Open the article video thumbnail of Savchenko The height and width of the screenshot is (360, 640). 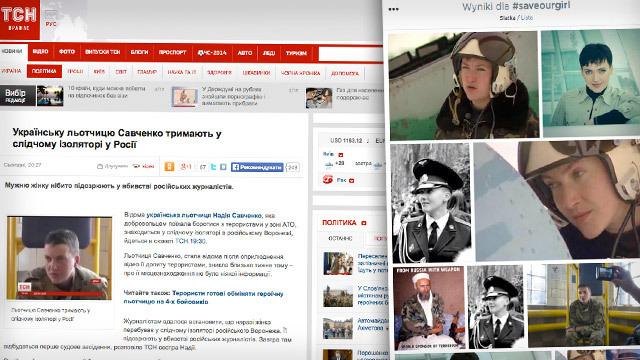59,258
